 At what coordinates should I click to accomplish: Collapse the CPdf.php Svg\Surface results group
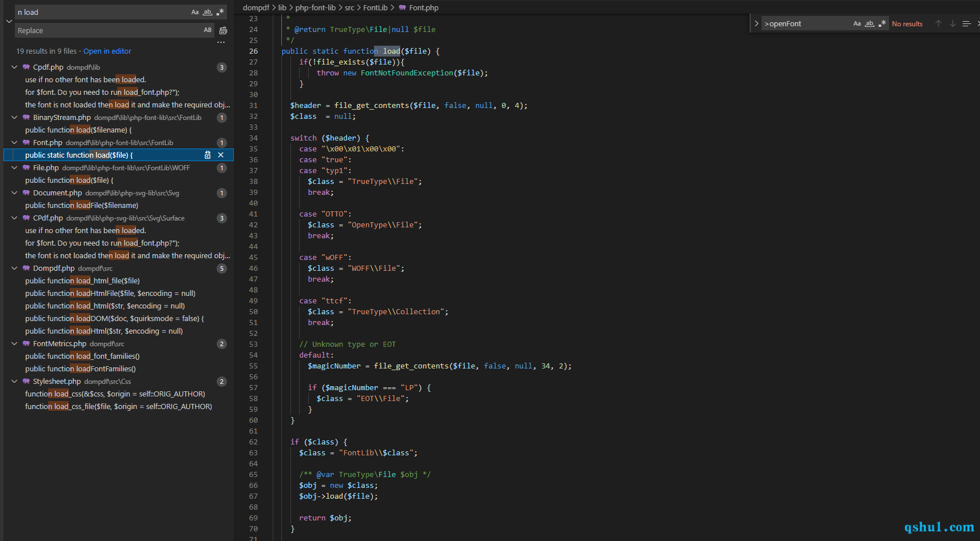coord(14,218)
